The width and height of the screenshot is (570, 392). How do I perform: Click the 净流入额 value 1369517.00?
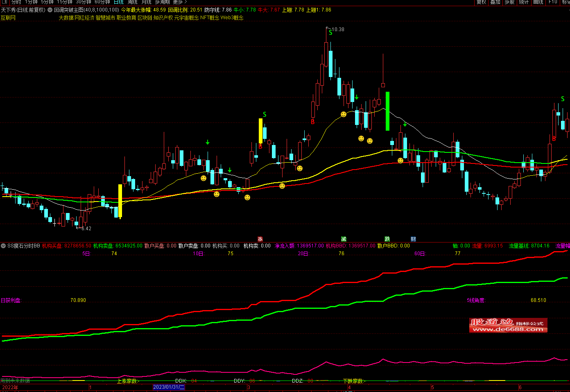[x=310, y=246]
